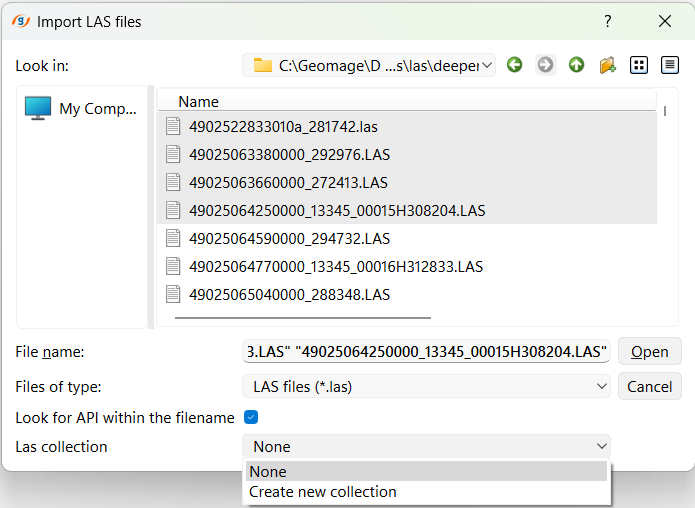Screen dimensions: 695x508
Task: Switch to detail view mode
Action: click(670, 65)
